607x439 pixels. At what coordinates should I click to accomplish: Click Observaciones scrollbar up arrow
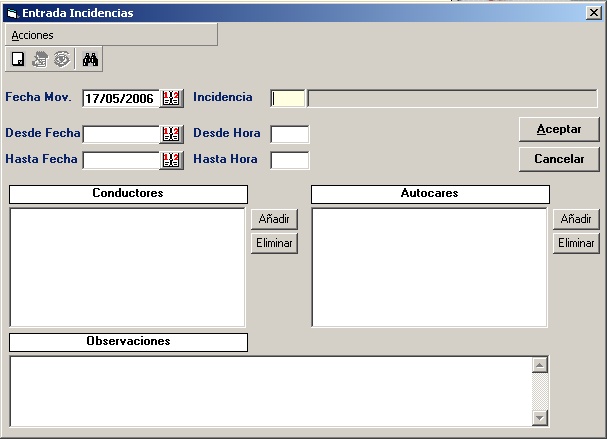click(x=540, y=365)
